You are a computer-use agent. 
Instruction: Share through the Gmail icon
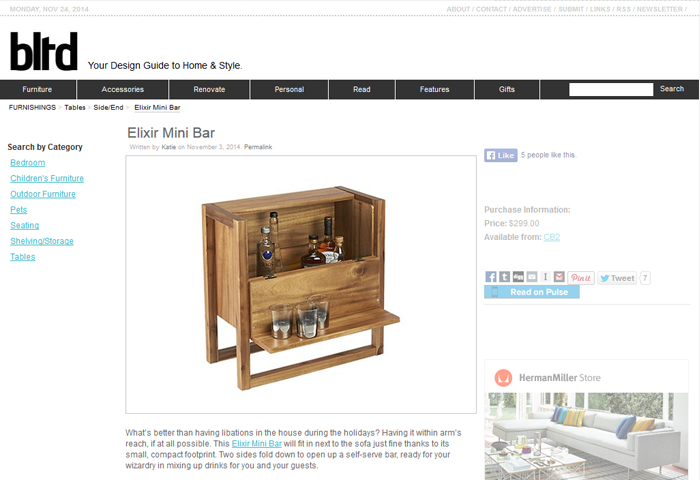click(559, 277)
